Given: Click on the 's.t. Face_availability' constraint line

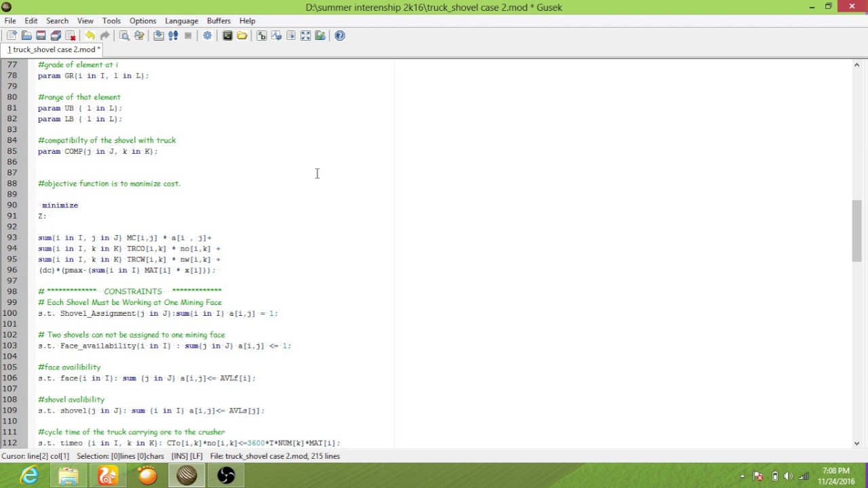Looking at the screenshot, I should coord(164,346).
